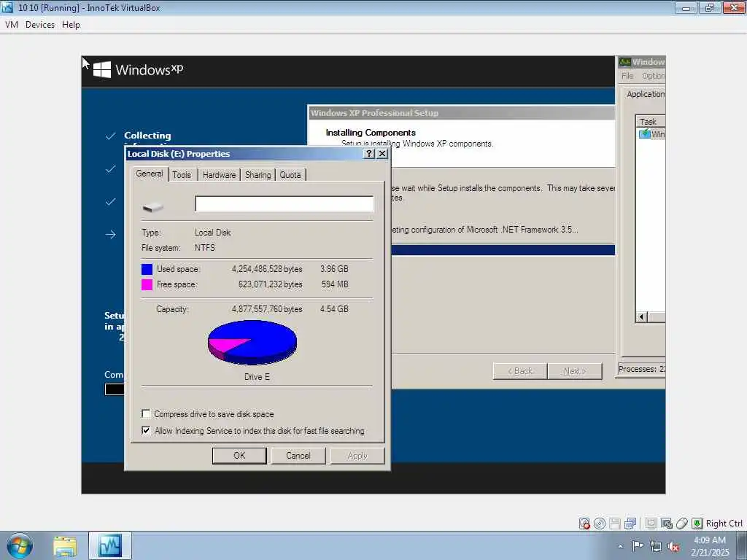Viewport: 747px width, 560px height.
Task: Click the Win task entry icon in Task Manager
Action: tap(645, 134)
